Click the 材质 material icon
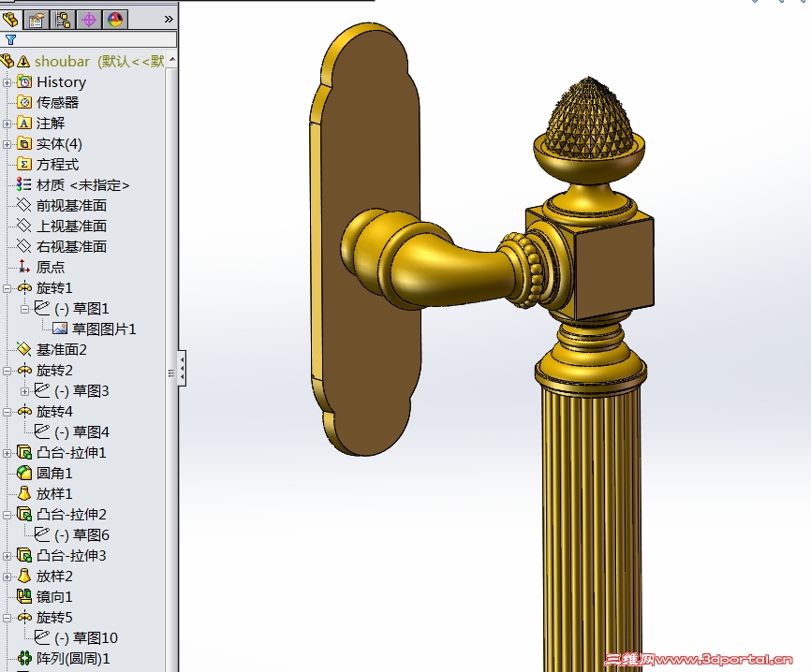 (23, 184)
